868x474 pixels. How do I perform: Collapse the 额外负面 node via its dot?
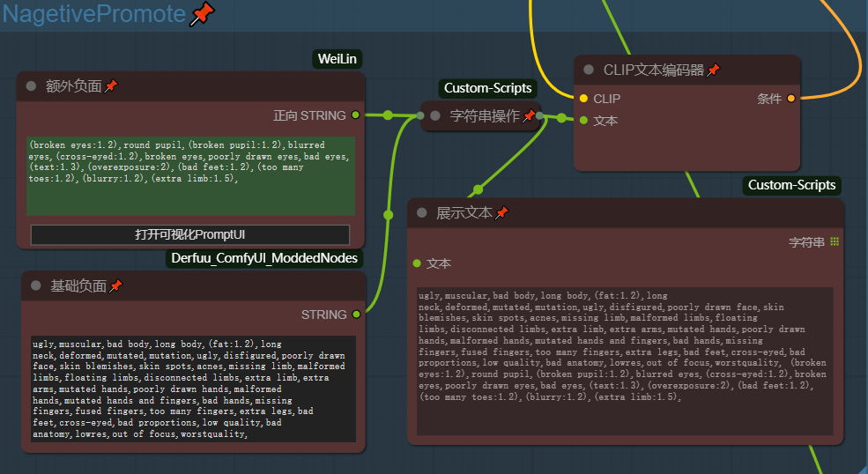point(31,86)
